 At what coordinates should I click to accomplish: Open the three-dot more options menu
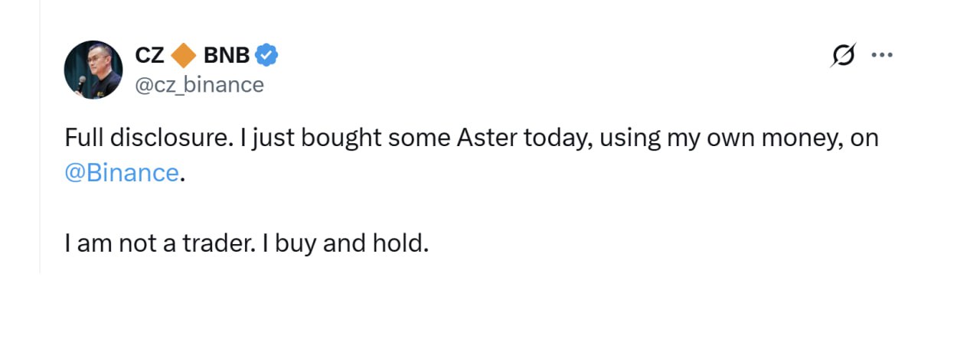(x=883, y=55)
